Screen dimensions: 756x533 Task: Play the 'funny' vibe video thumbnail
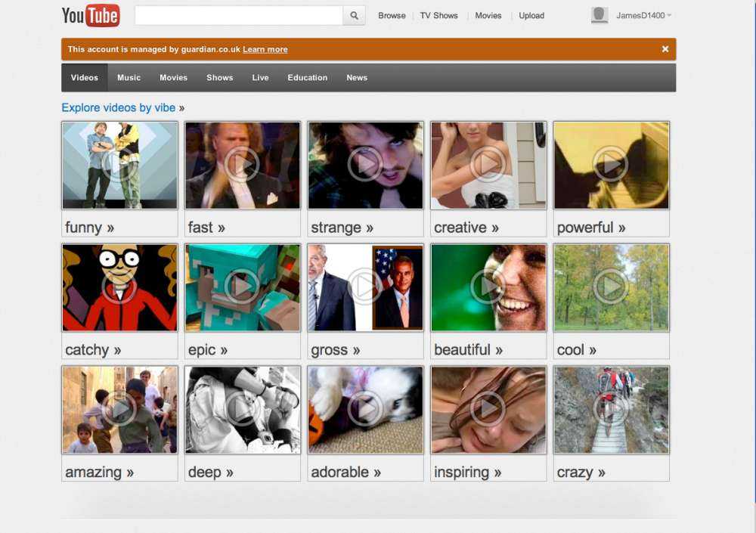pyautogui.click(x=119, y=165)
